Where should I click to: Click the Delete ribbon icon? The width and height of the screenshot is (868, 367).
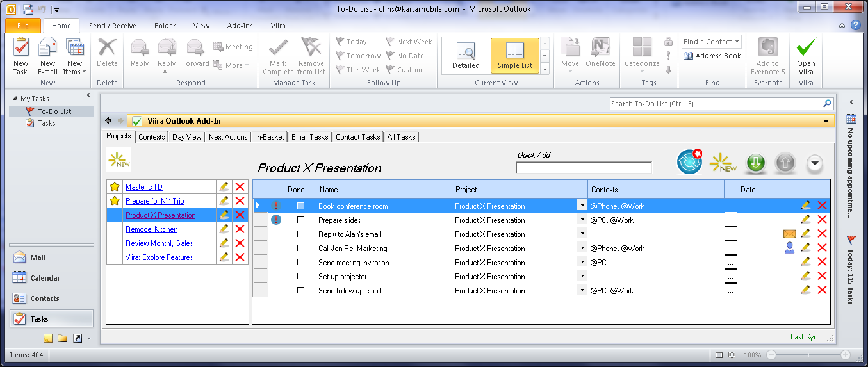pyautogui.click(x=107, y=53)
